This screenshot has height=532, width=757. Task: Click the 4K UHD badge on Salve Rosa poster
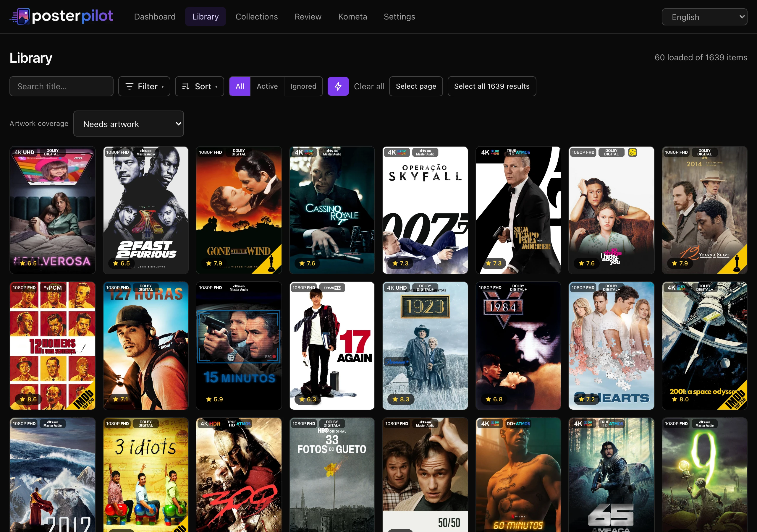pyautogui.click(x=25, y=152)
